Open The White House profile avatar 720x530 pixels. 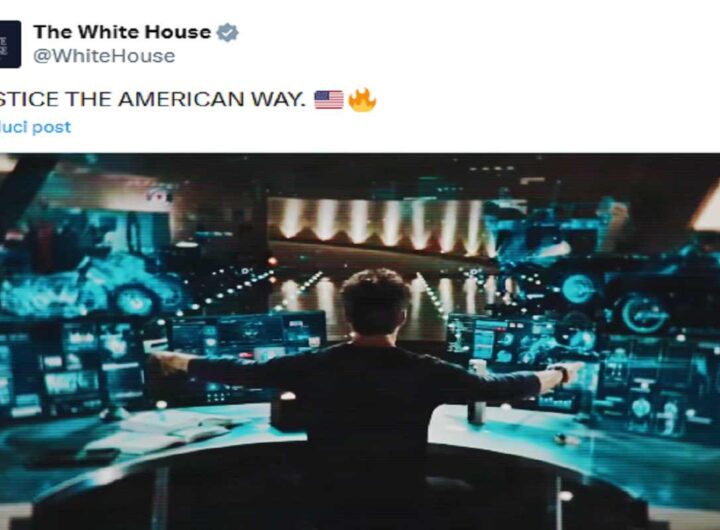pos(10,44)
